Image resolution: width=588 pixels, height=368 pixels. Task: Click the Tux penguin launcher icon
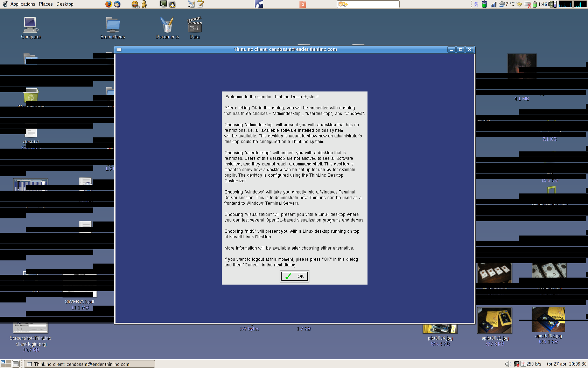[172, 4]
